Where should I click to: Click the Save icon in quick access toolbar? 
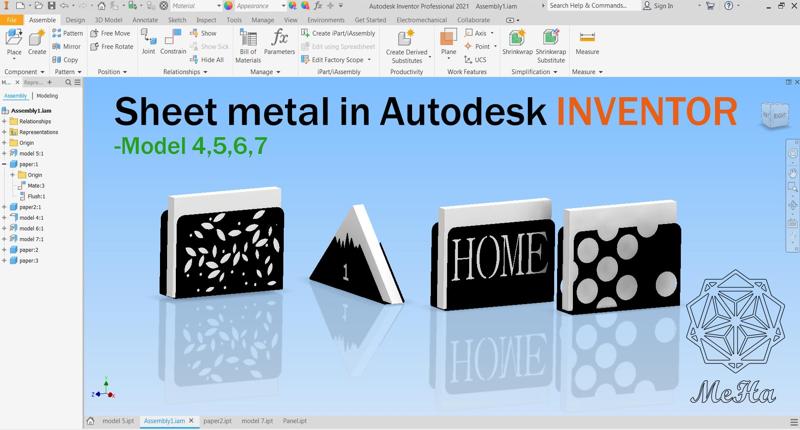pyautogui.click(x=52, y=6)
